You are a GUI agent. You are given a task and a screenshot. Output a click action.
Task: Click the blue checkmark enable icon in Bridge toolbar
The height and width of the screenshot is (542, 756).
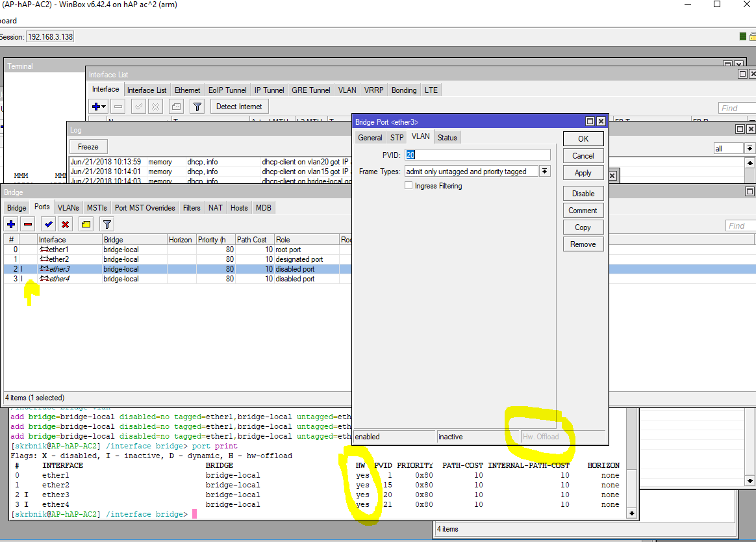coord(48,224)
